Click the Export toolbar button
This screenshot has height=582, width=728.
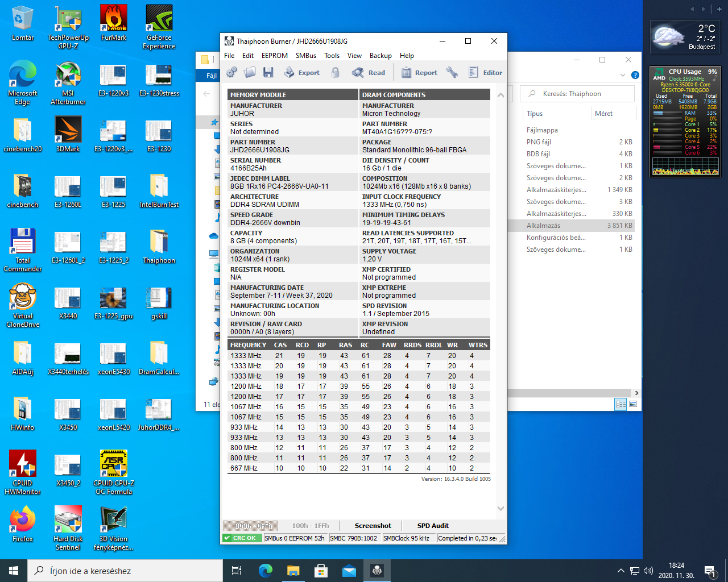(302, 72)
